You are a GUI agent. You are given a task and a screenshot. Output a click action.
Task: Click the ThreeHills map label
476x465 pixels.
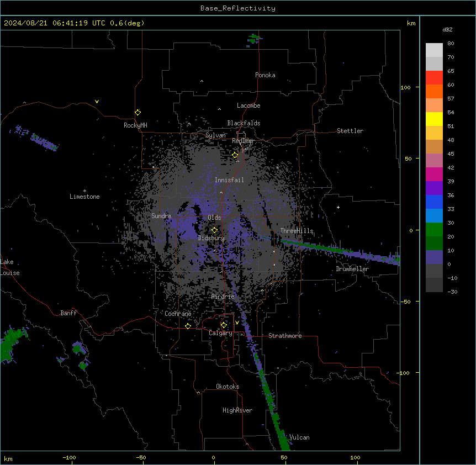297,231
